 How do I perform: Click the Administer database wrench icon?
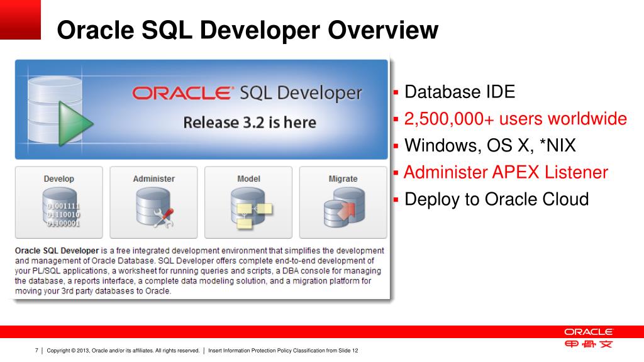(155, 207)
